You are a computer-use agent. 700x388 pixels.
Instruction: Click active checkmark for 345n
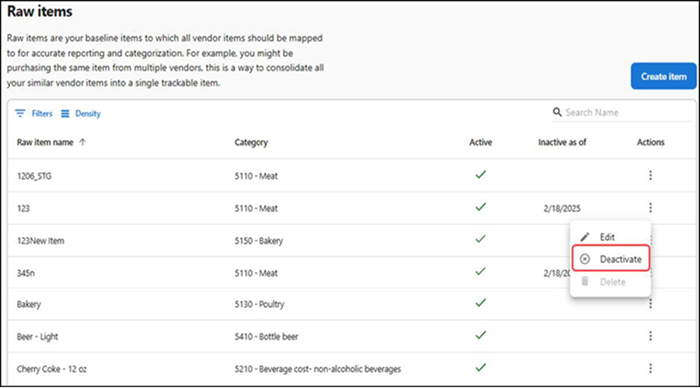(480, 271)
